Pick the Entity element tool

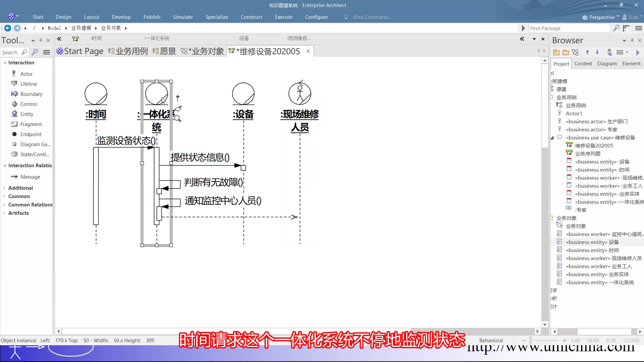pos(22,114)
